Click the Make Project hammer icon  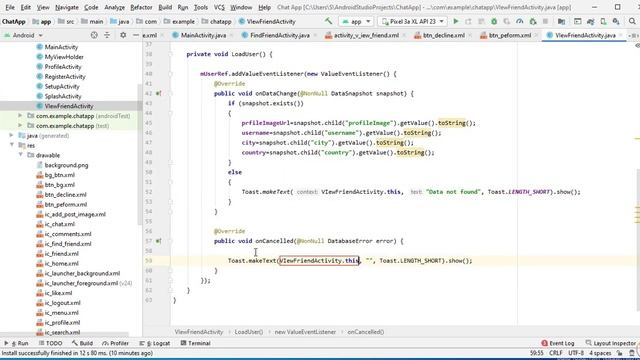click(329, 21)
